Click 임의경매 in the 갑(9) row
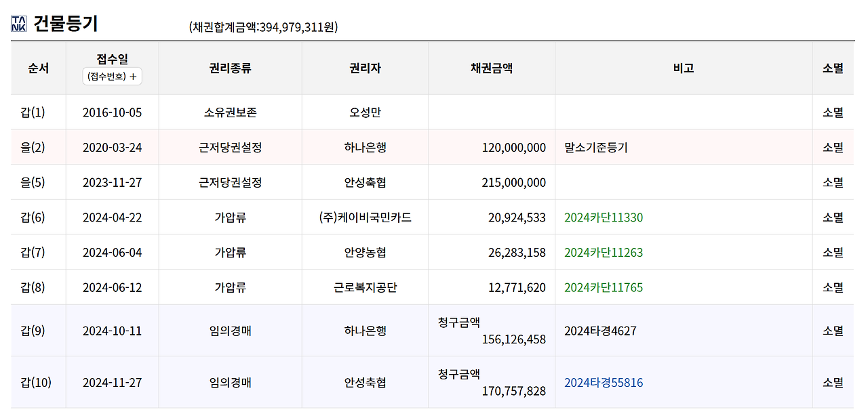This screenshot has width=868, height=418. [x=231, y=331]
